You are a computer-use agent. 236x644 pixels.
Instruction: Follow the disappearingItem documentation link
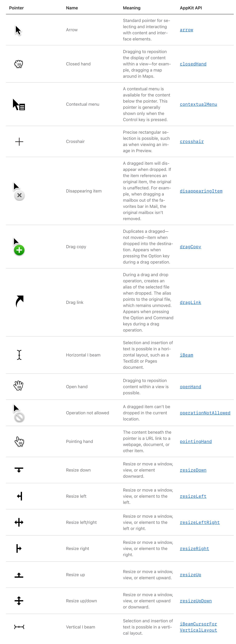tap(201, 191)
